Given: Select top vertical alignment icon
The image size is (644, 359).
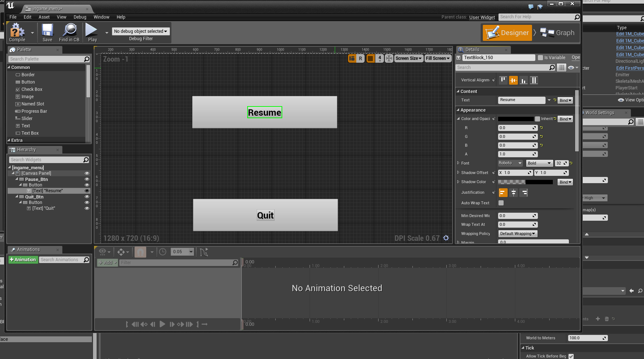Looking at the screenshot, I should pyautogui.click(x=503, y=80).
